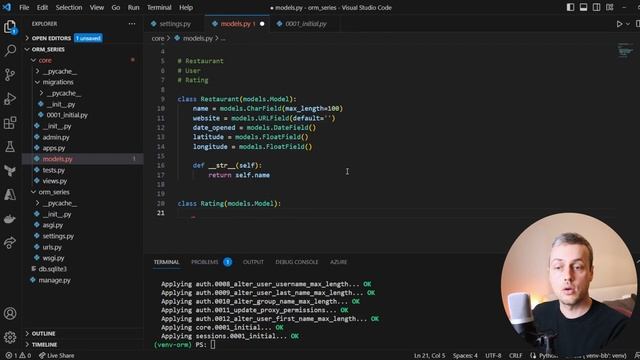Screen dimensions: 640x360
Task: Collapse the core folder
Action: click(x=45, y=60)
